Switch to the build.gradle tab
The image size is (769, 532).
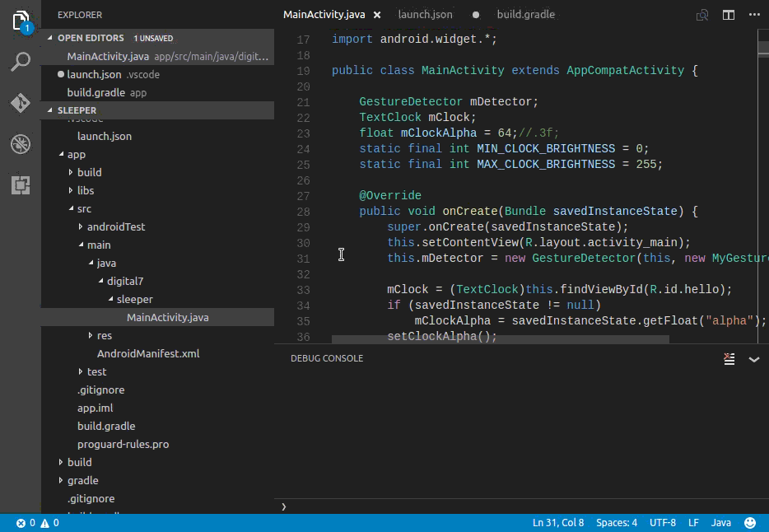pos(525,15)
